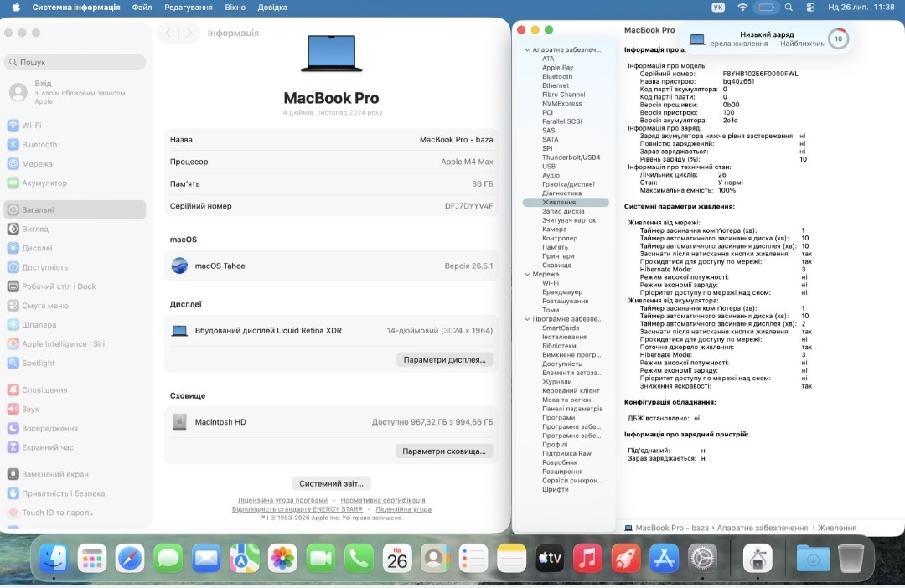Open Music app in Dock
Screen dimensions: 905x588
587,558
